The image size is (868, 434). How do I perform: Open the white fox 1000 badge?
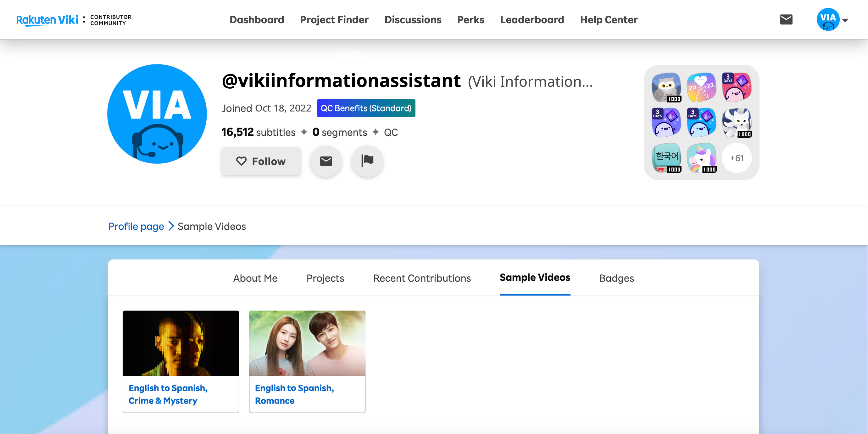pos(737,123)
